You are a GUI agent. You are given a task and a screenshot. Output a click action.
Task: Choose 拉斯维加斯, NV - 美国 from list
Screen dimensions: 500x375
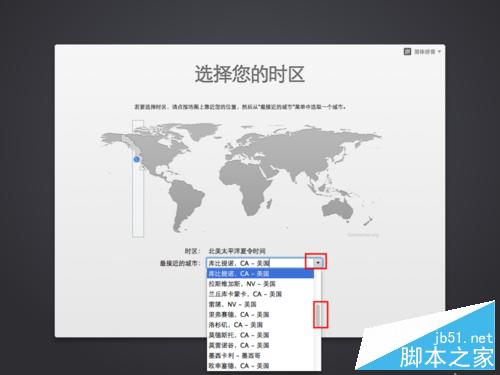pos(260,284)
